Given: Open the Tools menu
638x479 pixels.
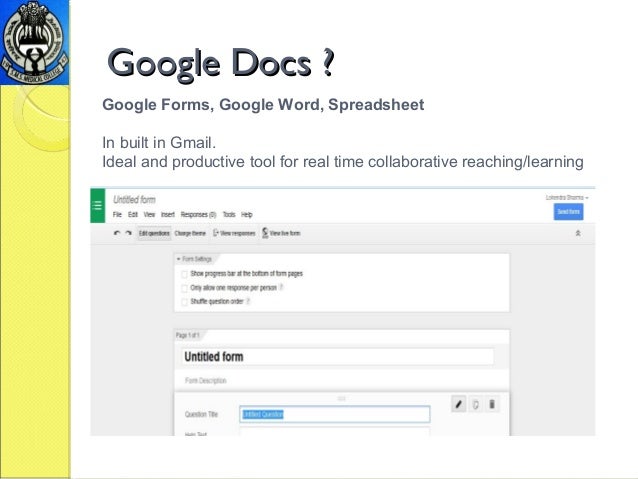Looking at the screenshot, I should pyautogui.click(x=229, y=214).
